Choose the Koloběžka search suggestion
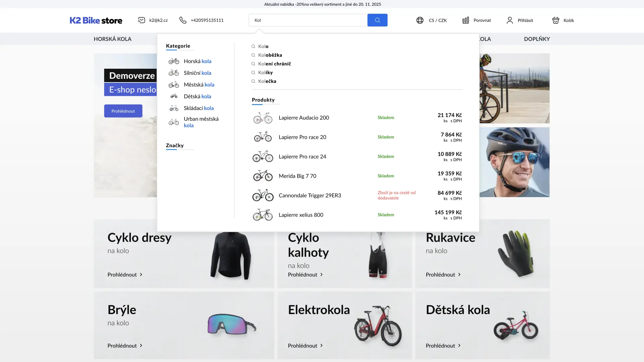644x362 pixels. [270, 55]
